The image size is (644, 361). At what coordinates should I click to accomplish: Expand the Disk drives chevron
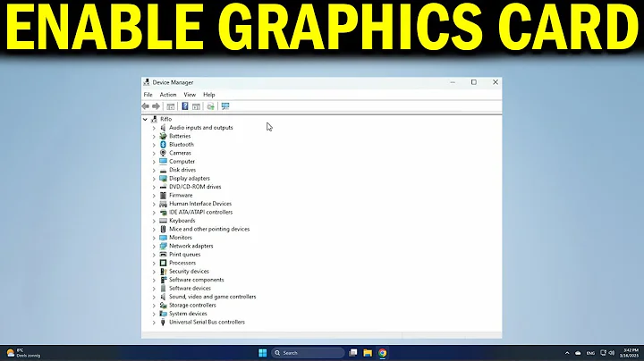[x=154, y=171]
